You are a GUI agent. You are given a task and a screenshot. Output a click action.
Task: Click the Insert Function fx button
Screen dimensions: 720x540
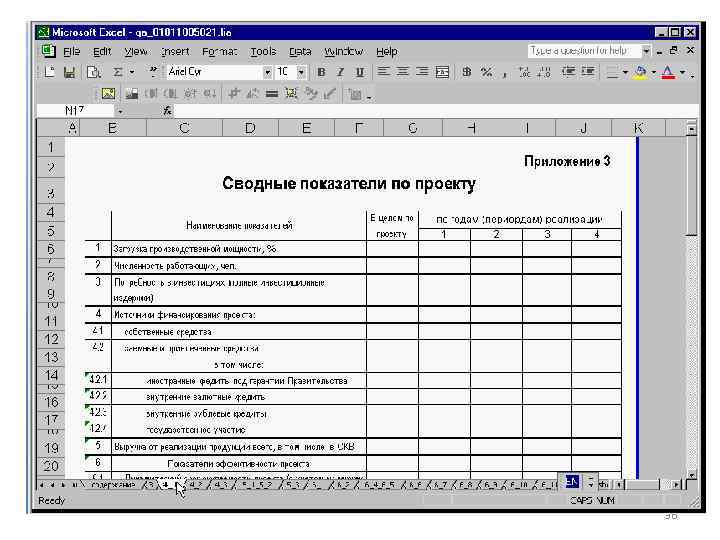(168, 111)
